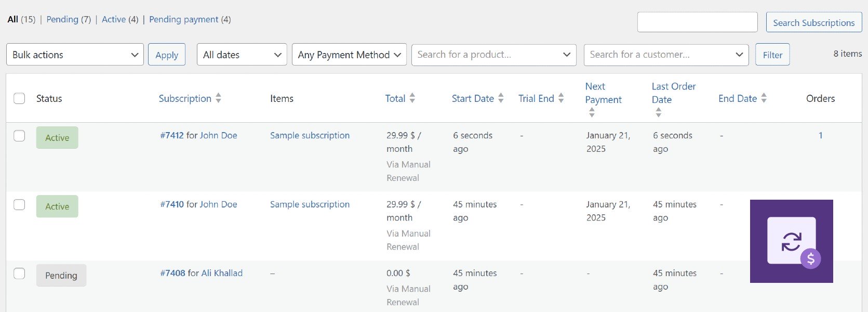Click the Apply button

167,55
